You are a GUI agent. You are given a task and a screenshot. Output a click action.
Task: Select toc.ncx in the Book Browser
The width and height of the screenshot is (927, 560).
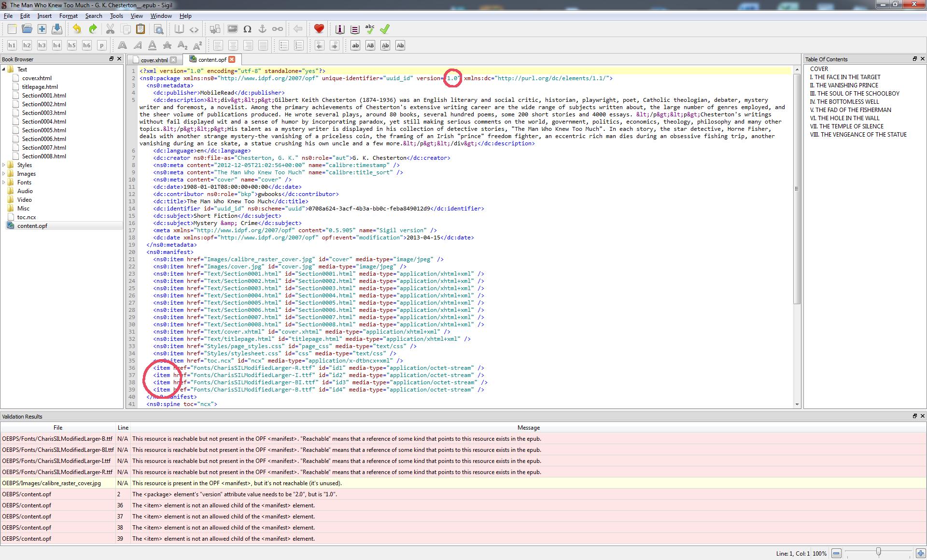pos(27,217)
